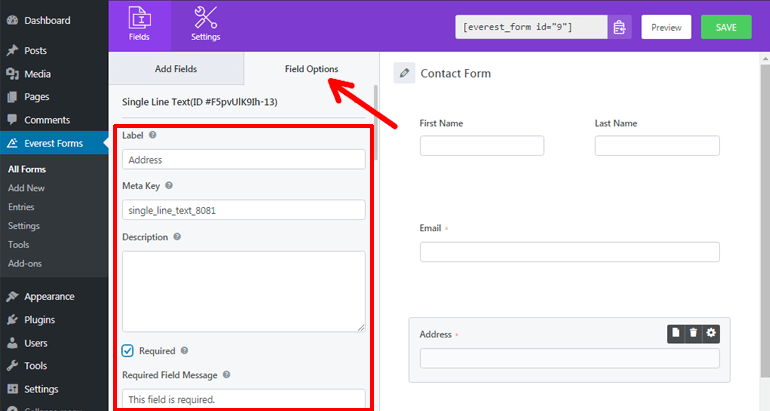Switch to the Add Fields tab
Viewport: 770px width, 411px height.
[x=176, y=69]
